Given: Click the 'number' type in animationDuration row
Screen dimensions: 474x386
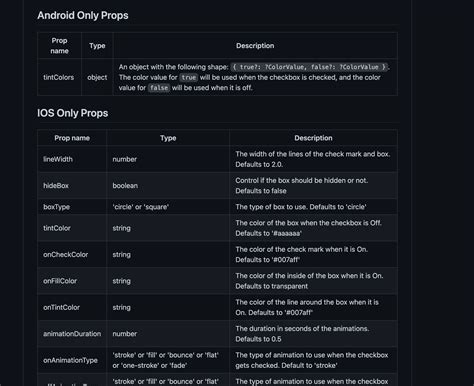Looking at the screenshot, I should (125, 334).
